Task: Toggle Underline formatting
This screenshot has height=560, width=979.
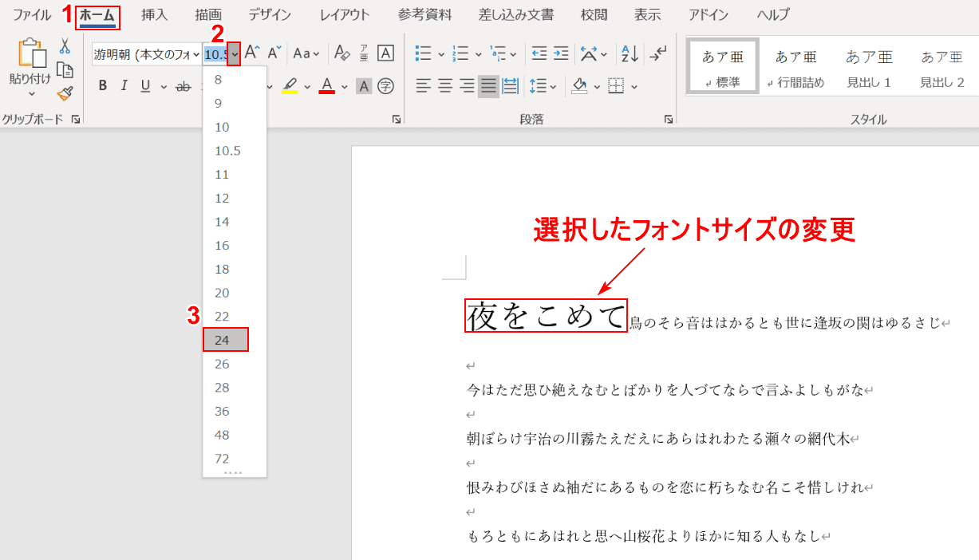Action: [145, 86]
